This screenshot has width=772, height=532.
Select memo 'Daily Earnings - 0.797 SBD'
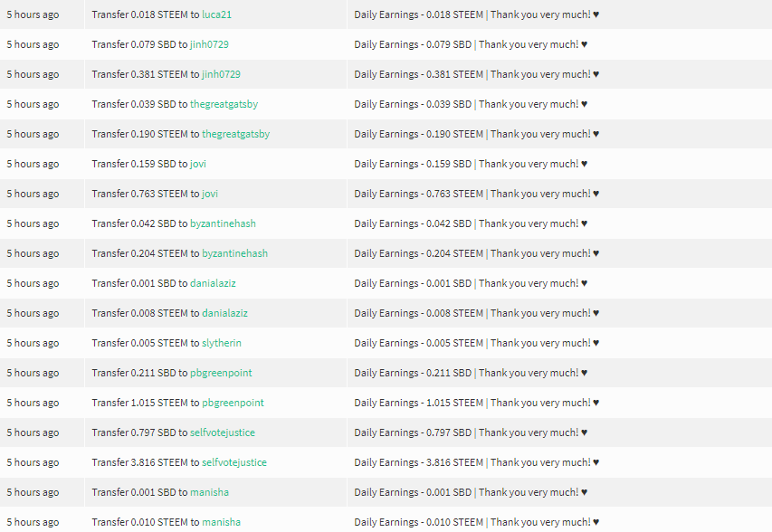(413, 432)
